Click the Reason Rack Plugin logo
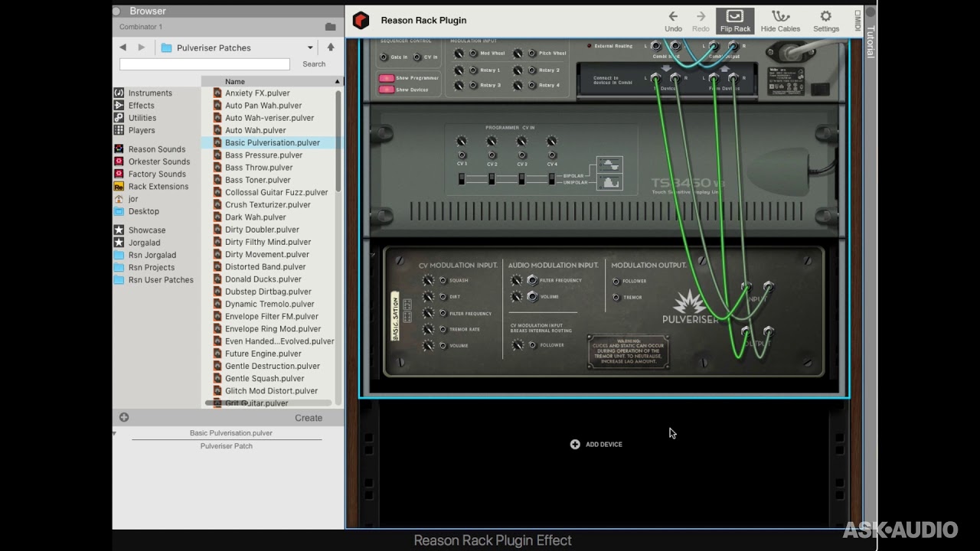Viewport: 980px width, 551px height. 361,21
